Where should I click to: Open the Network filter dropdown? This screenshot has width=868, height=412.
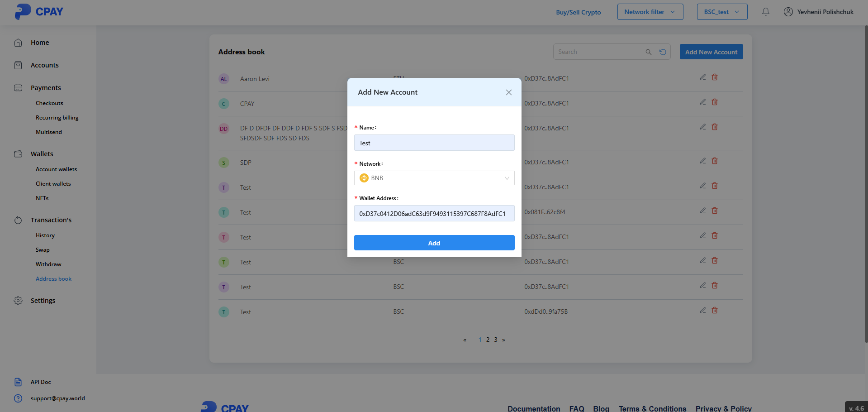pyautogui.click(x=650, y=12)
